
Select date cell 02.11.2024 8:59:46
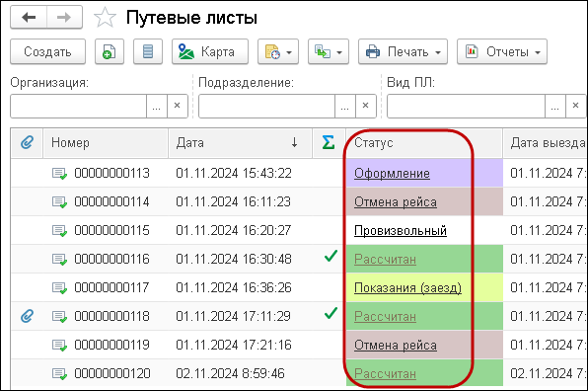pos(230,374)
